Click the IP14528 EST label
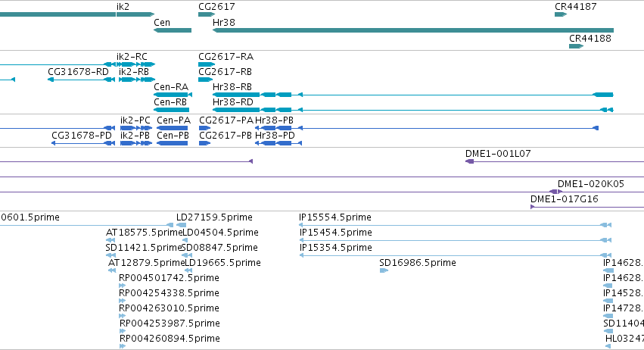644x350 pixels. [624, 293]
